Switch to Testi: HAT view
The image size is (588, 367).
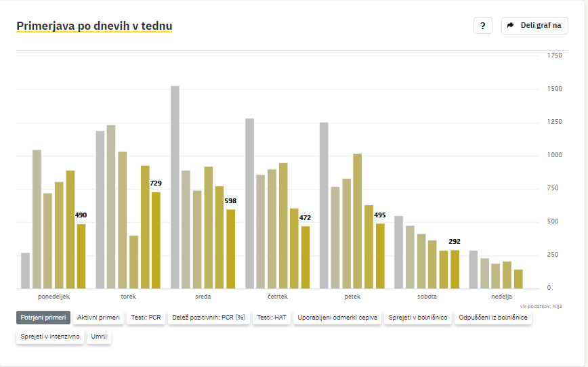point(272,317)
